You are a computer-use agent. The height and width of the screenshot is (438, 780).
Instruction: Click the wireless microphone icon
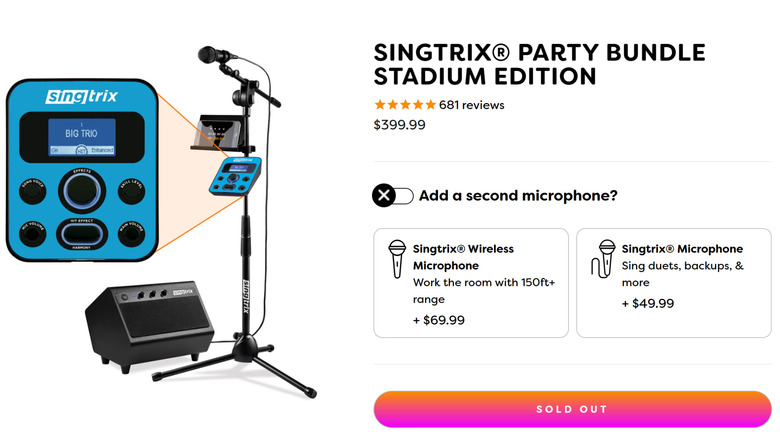pos(396,260)
